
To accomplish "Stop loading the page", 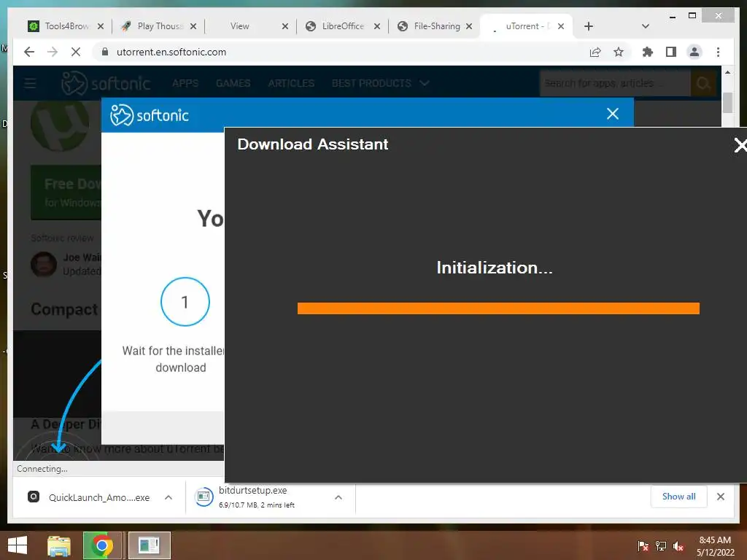I will coord(76,52).
